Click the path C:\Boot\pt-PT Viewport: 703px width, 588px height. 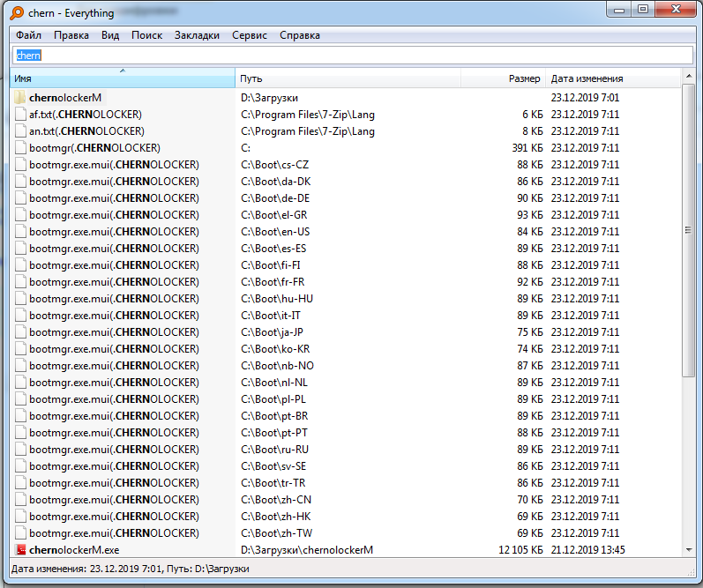(274, 433)
